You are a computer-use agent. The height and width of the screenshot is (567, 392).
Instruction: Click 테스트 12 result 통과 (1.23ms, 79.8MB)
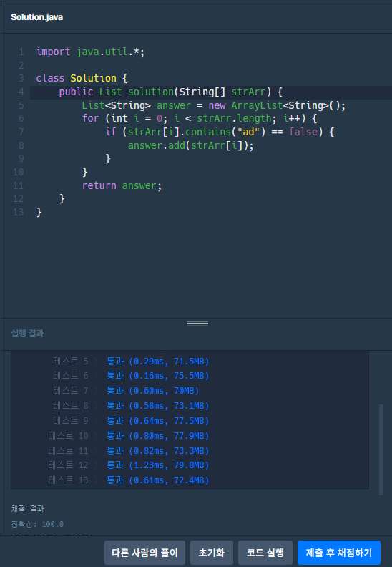tap(158, 465)
